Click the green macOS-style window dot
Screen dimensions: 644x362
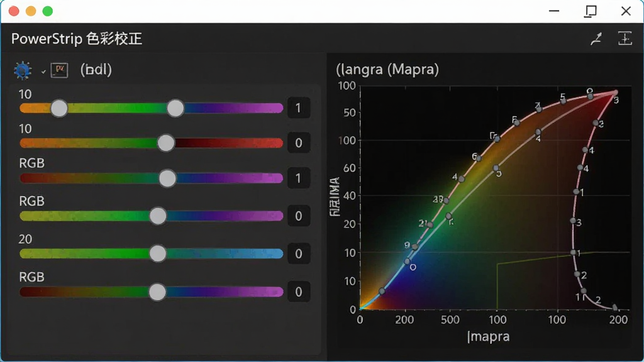tap(48, 11)
